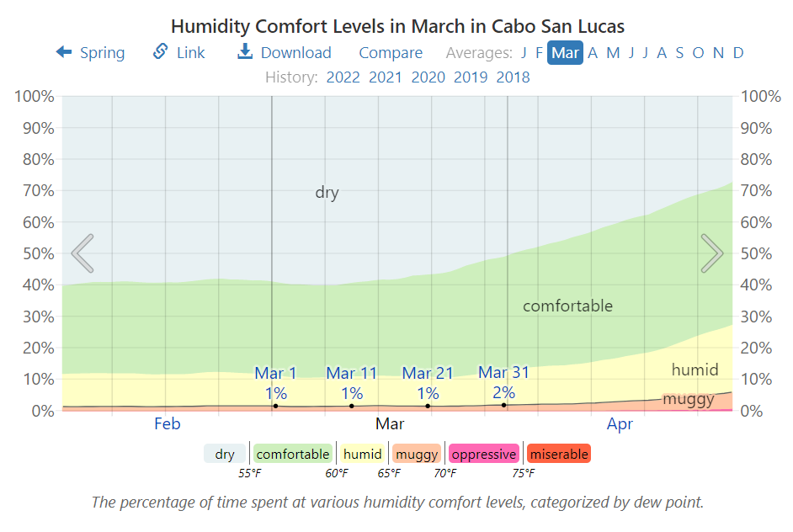Image resolution: width=793 pixels, height=532 pixels.
Task: Click the Mar 1 data point marker
Action: (x=276, y=406)
